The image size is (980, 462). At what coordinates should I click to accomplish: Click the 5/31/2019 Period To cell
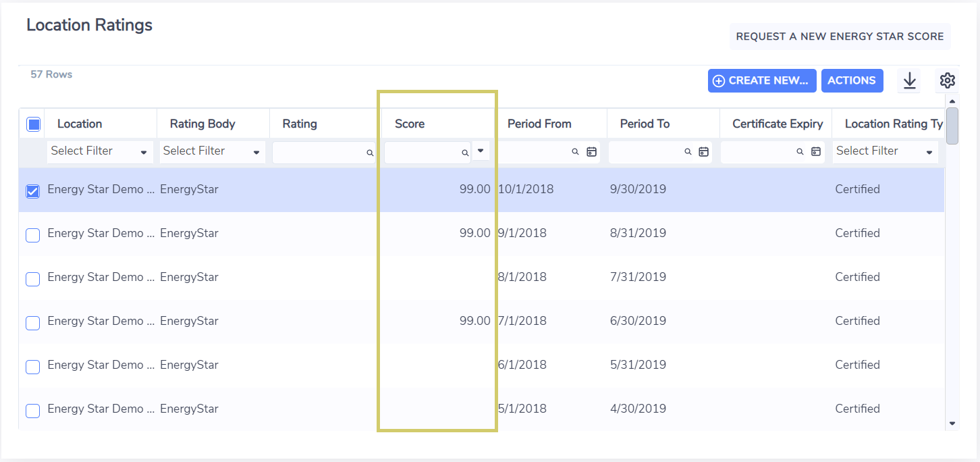point(638,365)
